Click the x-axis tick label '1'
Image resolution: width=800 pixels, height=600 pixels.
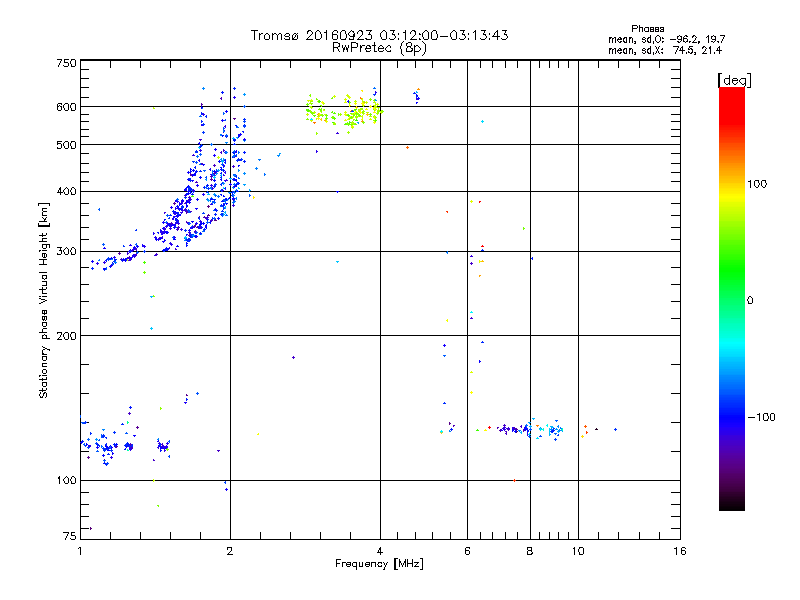(x=80, y=551)
